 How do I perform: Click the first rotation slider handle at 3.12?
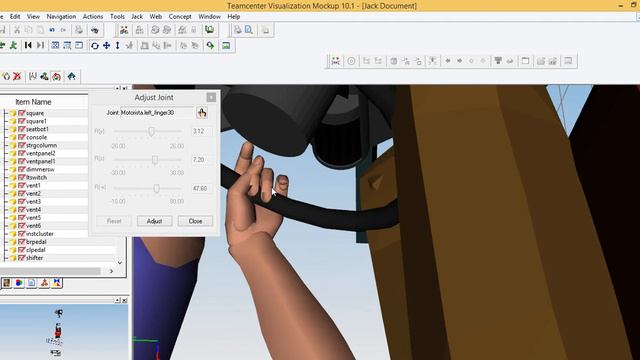coord(151,131)
